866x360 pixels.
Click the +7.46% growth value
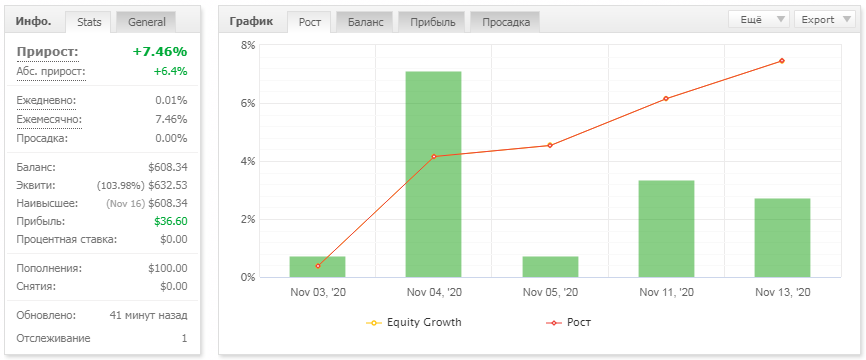click(x=160, y=52)
